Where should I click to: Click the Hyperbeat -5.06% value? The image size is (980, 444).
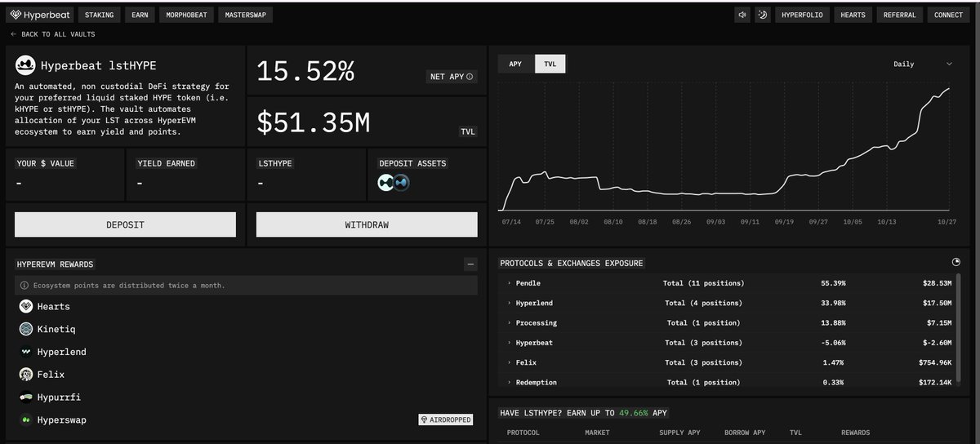click(831, 343)
